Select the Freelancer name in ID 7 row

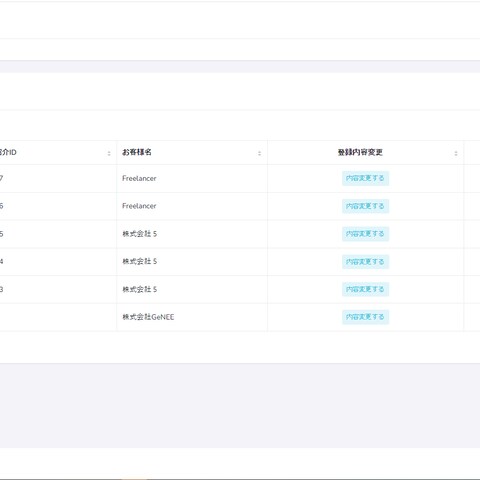tap(139, 178)
